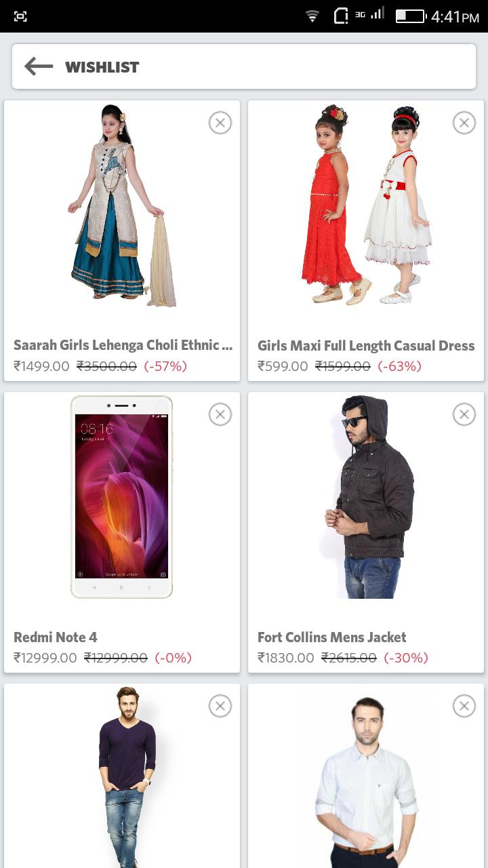Open the Saarah Girls Lehenga Choli image
Image resolution: width=488 pixels, height=868 pixels.
pos(122,205)
